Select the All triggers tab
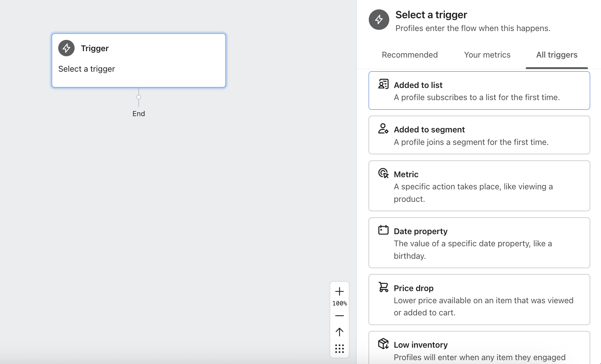Viewport: 601px width, 364px height. point(557,55)
